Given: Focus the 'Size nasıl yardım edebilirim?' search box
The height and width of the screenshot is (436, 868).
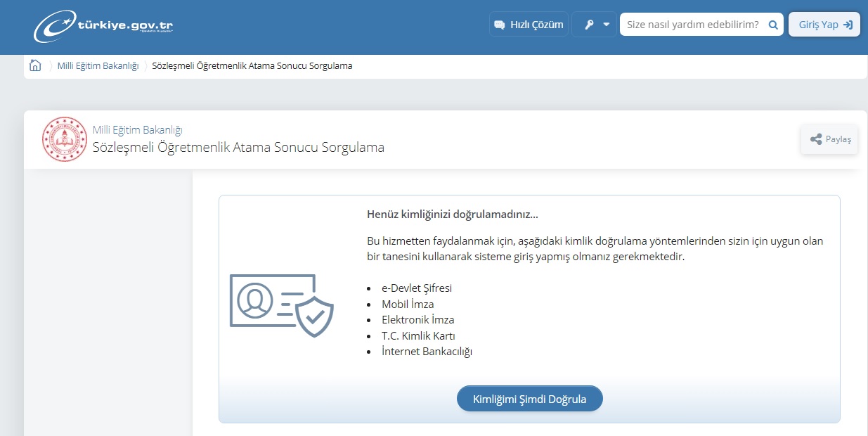Looking at the screenshot, I should click(692, 25).
